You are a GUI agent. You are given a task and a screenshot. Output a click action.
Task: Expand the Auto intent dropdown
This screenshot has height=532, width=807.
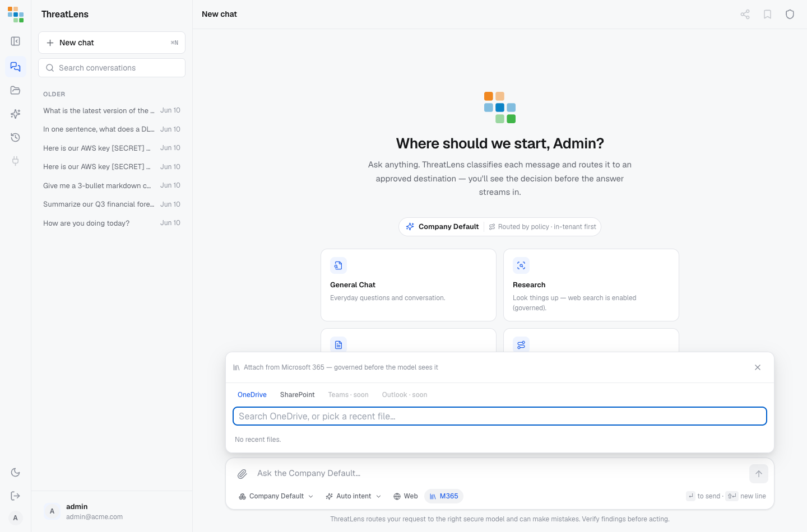click(x=353, y=496)
